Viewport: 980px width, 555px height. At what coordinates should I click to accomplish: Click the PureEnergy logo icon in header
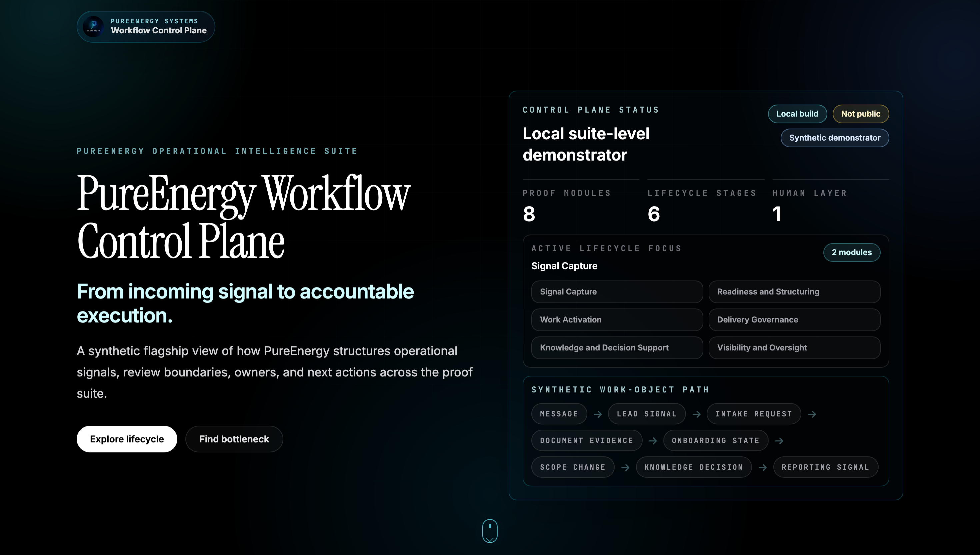93,27
